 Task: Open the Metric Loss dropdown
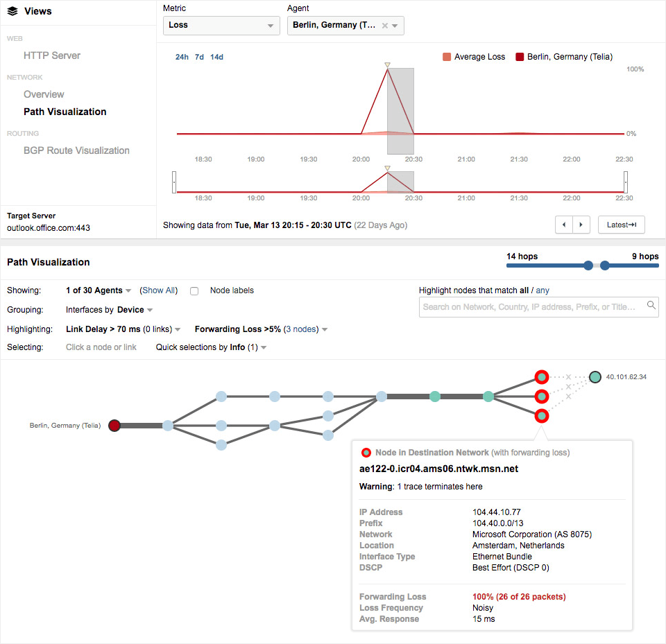(221, 26)
